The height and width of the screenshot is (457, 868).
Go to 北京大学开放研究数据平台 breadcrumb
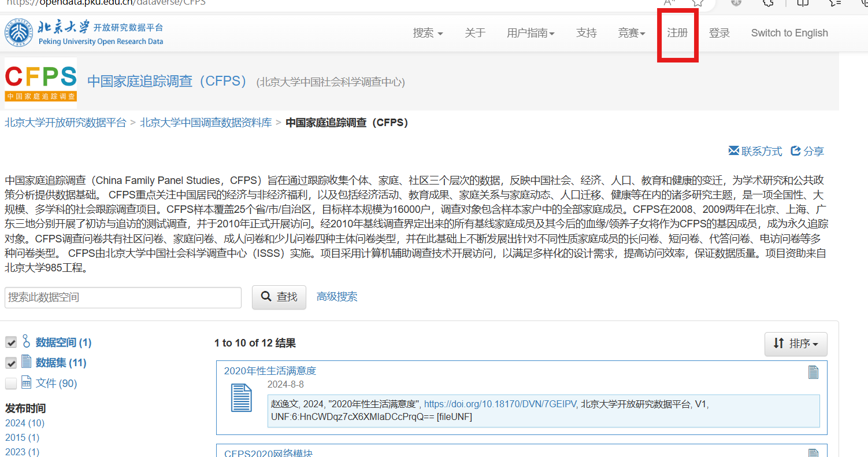tap(65, 123)
